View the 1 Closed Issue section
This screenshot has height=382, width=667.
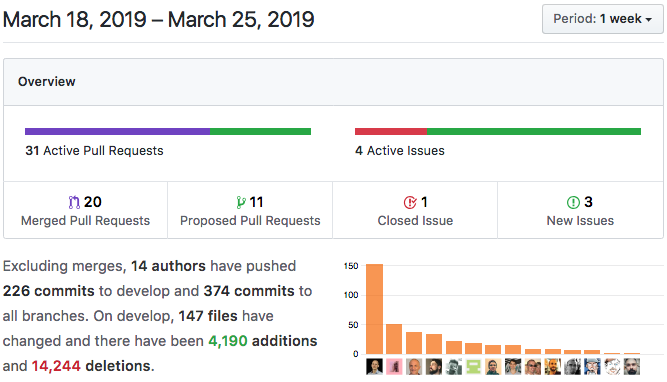click(x=415, y=210)
